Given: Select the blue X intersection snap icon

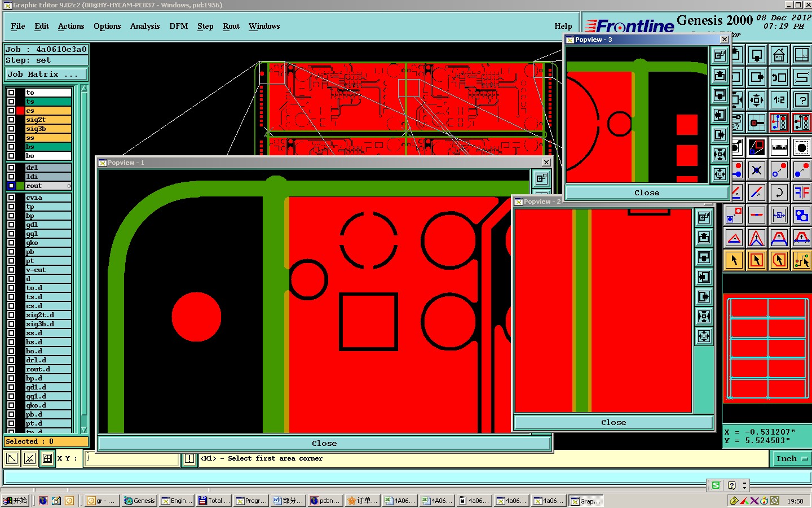Looking at the screenshot, I should pos(757,170).
